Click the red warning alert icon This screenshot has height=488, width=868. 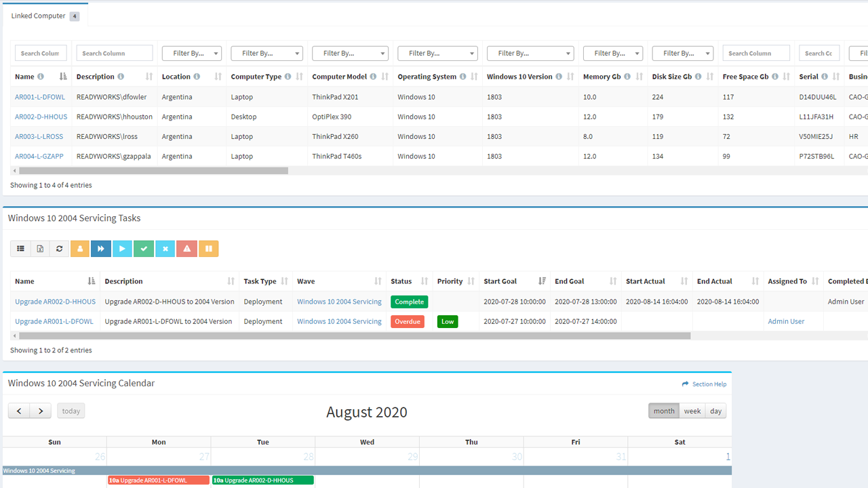click(x=186, y=249)
